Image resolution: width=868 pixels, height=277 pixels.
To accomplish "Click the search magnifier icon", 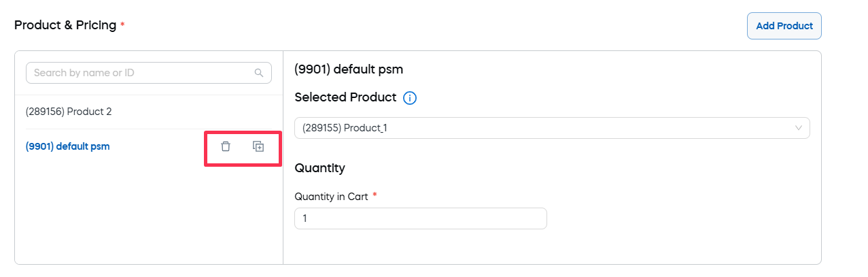I will pyautogui.click(x=259, y=73).
